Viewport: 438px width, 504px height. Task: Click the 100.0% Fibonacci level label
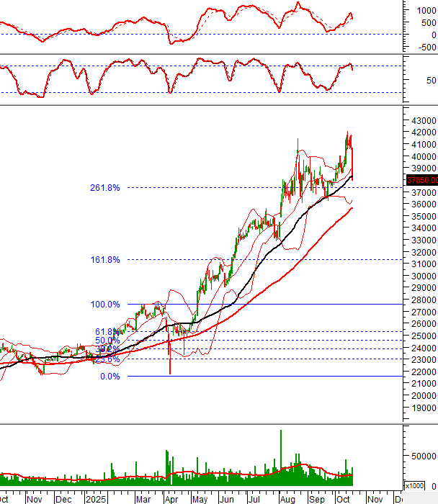tap(105, 305)
